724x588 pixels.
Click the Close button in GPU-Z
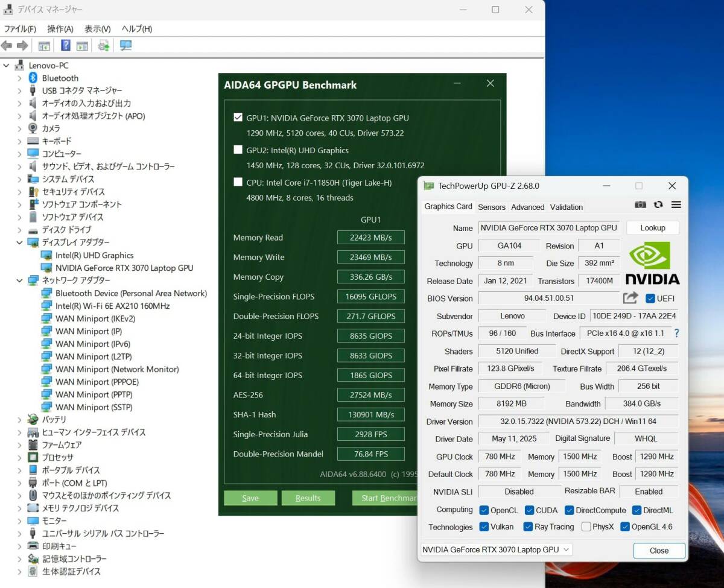pos(658,551)
